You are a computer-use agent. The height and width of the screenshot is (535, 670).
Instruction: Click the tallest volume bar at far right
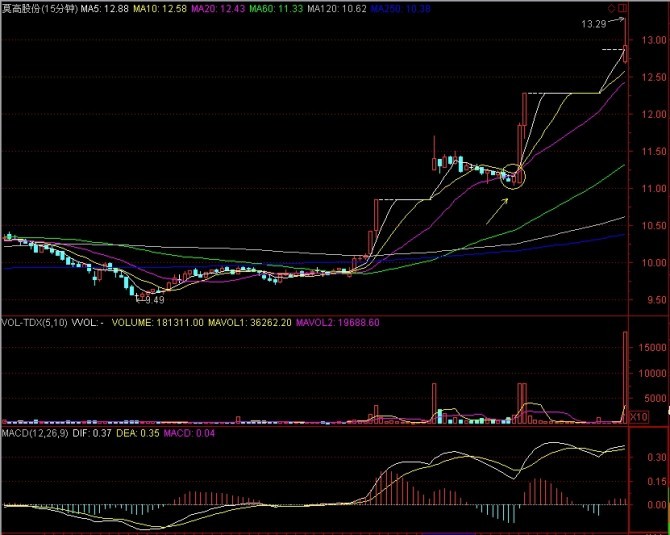(x=626, y=370)
